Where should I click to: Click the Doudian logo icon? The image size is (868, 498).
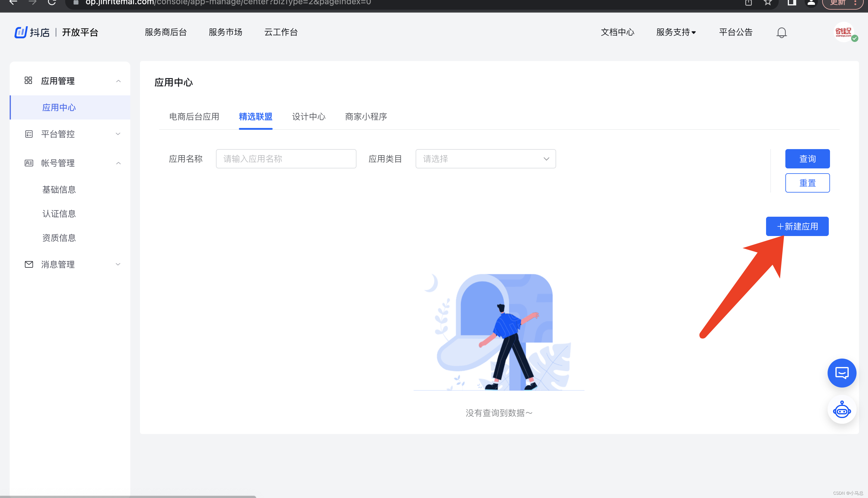(21, 32)
